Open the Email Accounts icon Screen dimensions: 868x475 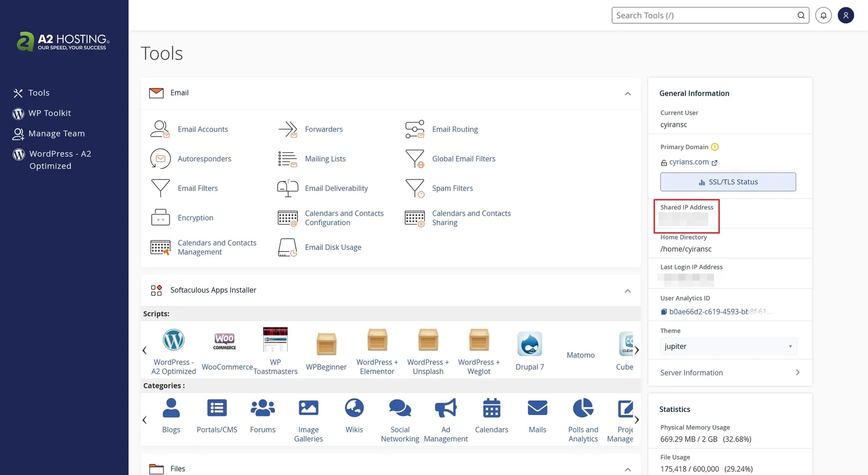[x=160, y=129]
